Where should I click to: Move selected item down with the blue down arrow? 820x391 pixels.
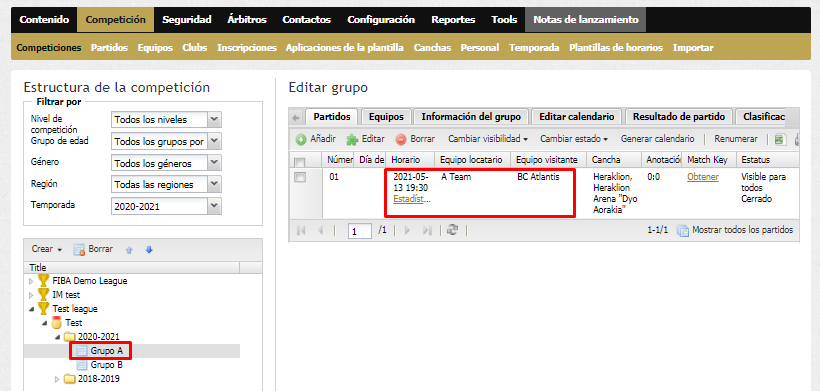(149, 250)
